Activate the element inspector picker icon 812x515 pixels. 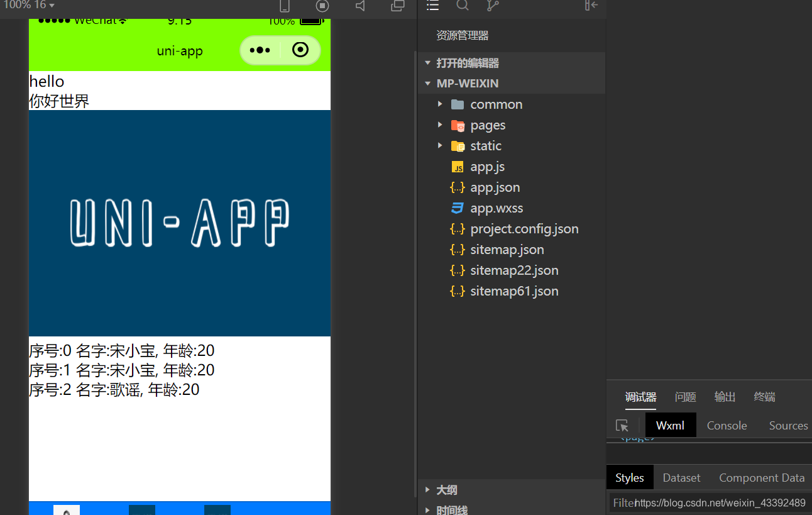tap(622, 426)
